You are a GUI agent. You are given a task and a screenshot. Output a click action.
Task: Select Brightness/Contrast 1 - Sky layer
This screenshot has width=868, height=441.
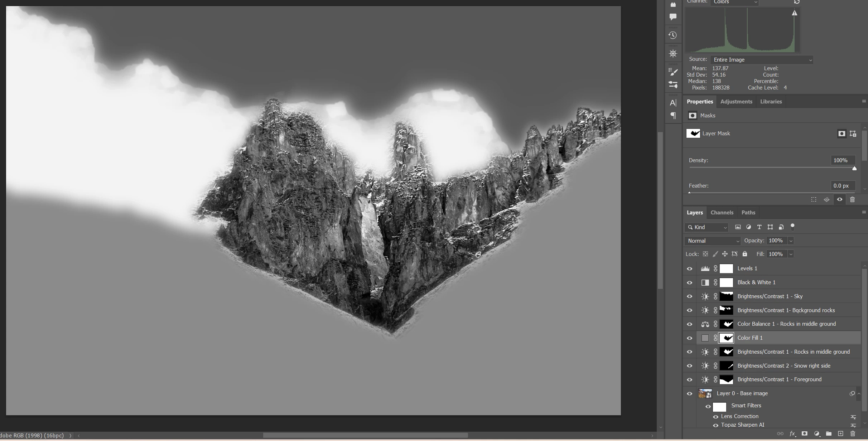coord(770,296)
